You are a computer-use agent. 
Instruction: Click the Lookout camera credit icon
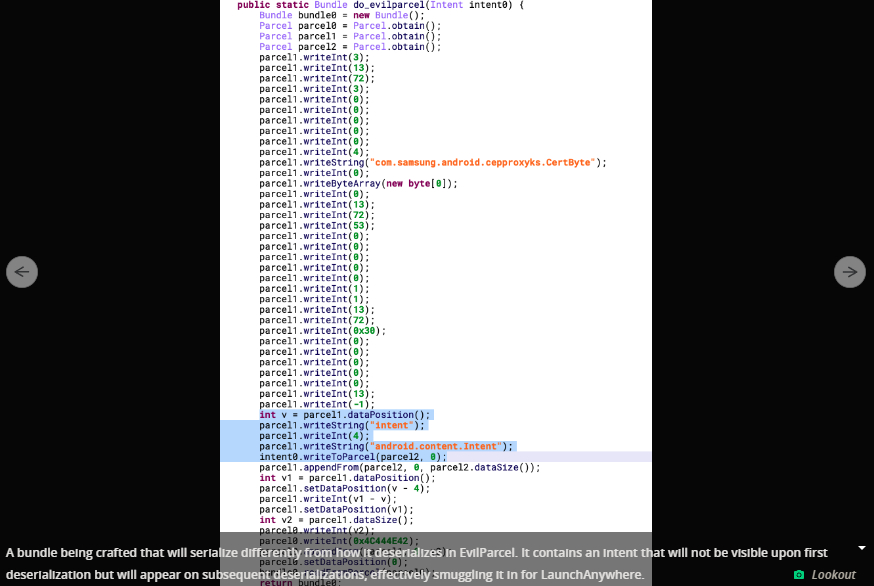coord(799,574)
